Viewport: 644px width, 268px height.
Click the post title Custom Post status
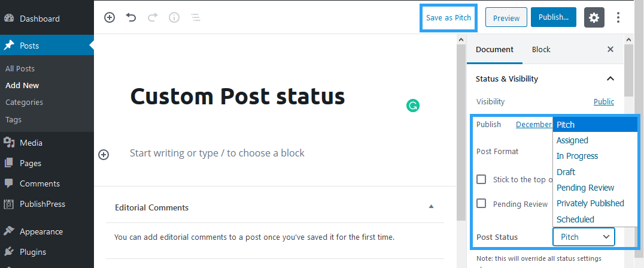(238, 96)
